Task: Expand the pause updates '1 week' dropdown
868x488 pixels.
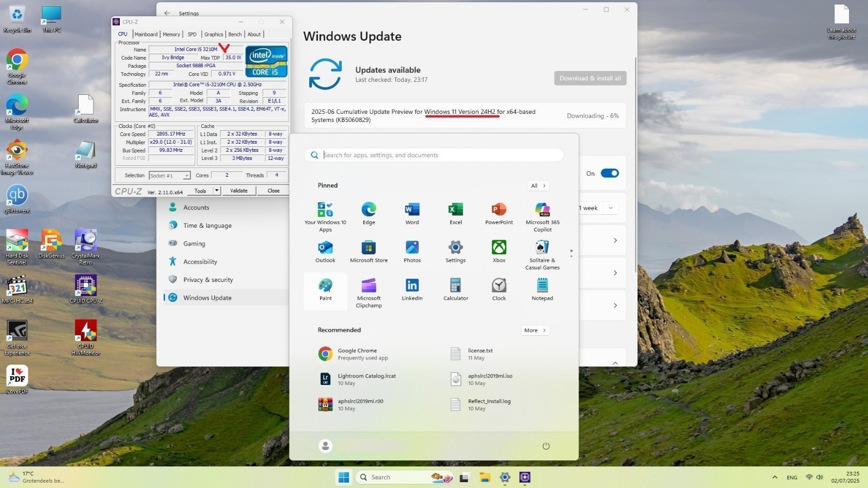Action: 611,208
